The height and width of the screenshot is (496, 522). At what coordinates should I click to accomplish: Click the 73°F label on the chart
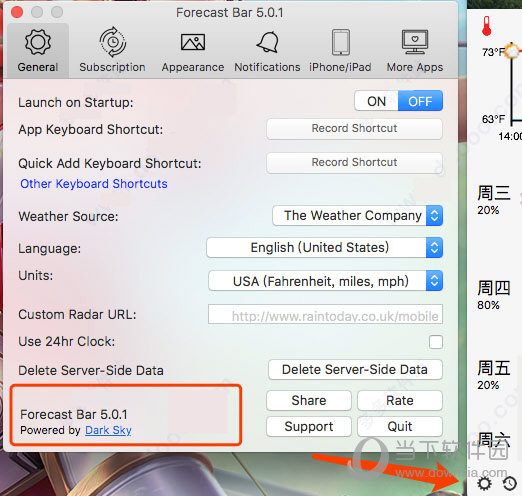493,52
